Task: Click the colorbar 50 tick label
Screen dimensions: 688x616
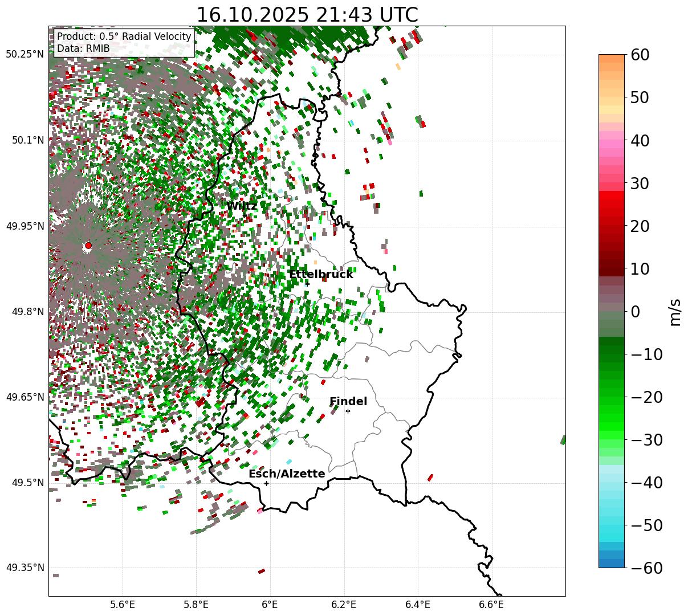Action: [641, 97]
